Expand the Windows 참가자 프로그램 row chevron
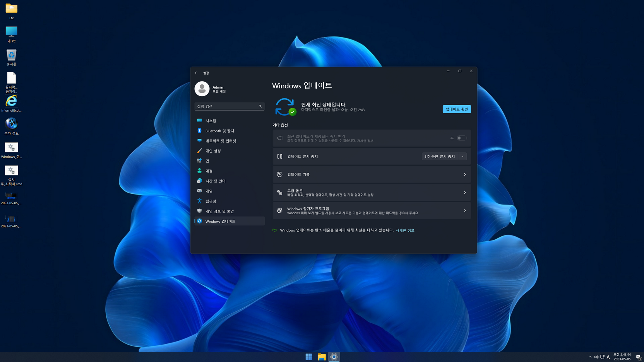Image resolution: width=644 pixels, height=362 pixels. pos(465,211)
